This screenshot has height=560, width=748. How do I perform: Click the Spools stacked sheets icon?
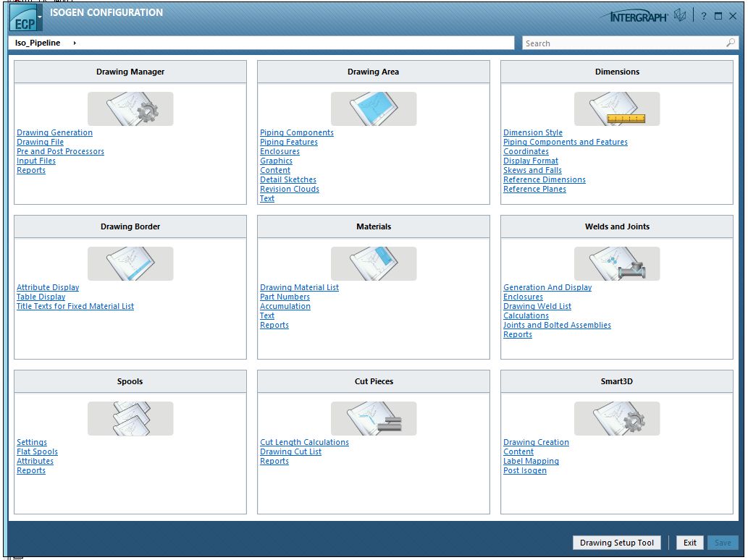pyautogui.click(x=130, y=418)
